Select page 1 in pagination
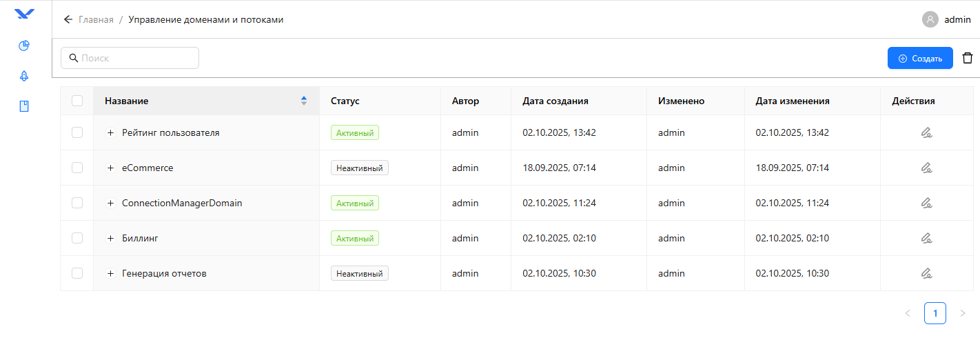The height and width of the screenshot is (358, 980). [x=935, y=313]
